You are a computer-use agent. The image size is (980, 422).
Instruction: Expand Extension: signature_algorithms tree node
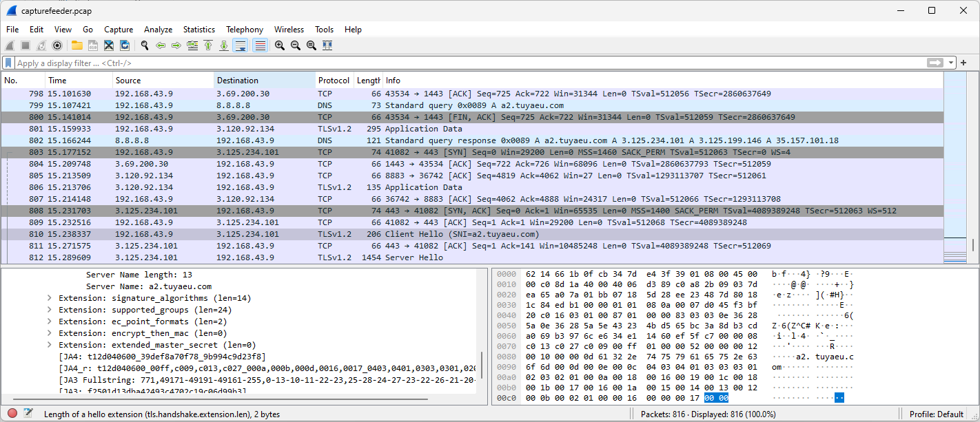(50, 298)
